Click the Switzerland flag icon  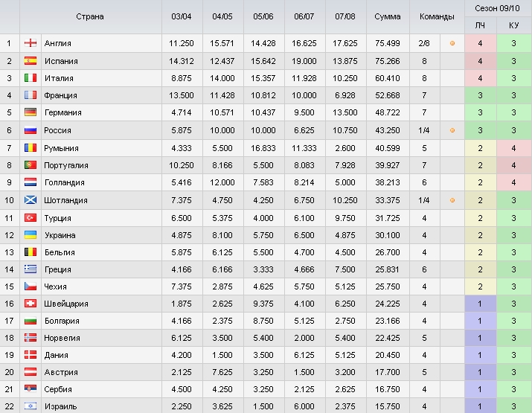[x=31, y=304]
